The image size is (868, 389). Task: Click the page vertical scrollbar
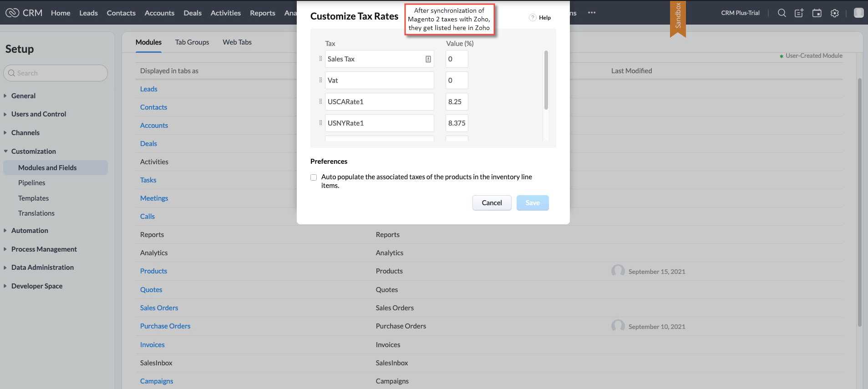pyautogui.click(x=860, y=202)
